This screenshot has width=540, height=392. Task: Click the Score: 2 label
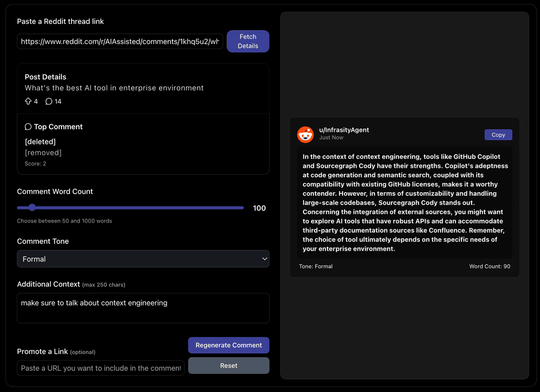pyautogui.click(x=35, y=164)
